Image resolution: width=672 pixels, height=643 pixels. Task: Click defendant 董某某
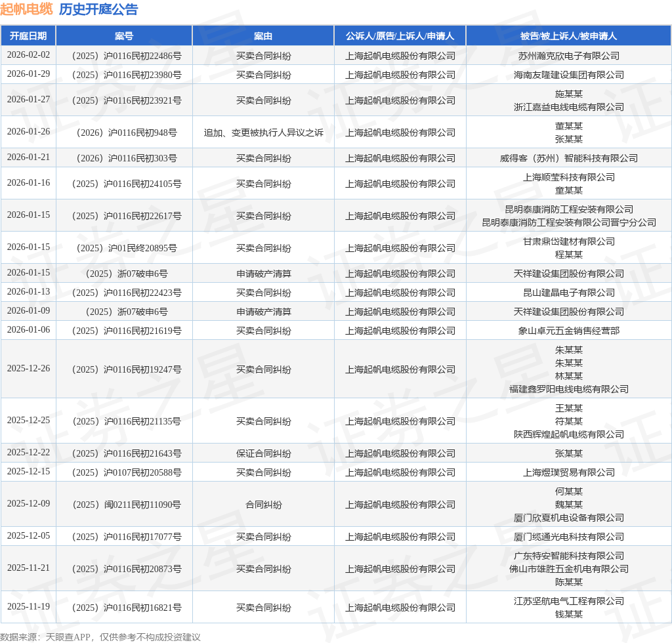coord(569,126)
